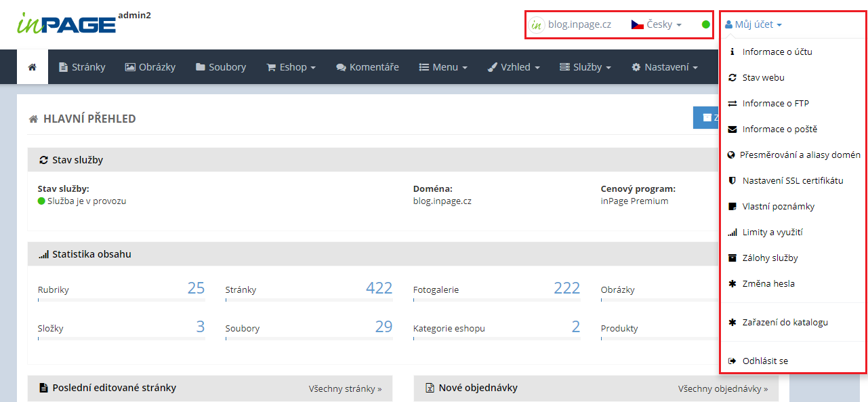This screenshot has width=868, height=402.
Task: Open the Všechny objednávky link
Action: [x=722, y=388]
